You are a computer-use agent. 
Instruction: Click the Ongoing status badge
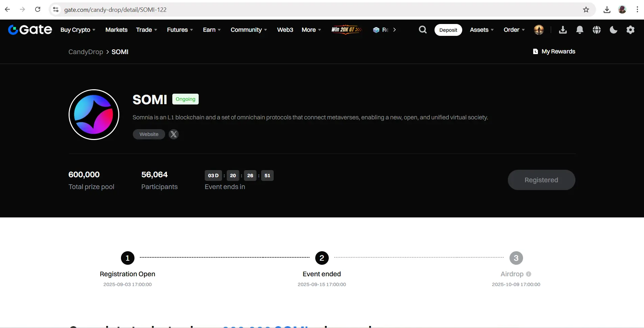[x=185, y=99]
